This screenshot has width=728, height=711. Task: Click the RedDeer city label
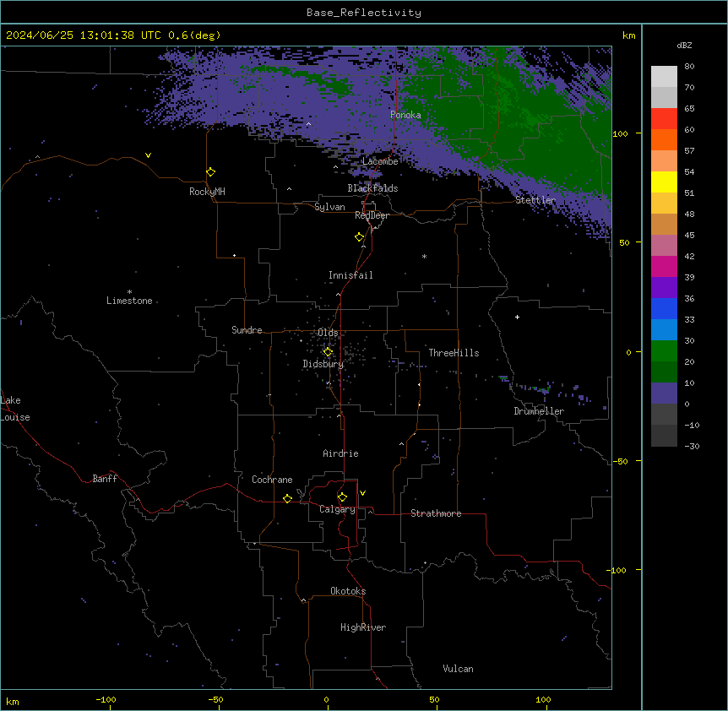pos(372,215)
